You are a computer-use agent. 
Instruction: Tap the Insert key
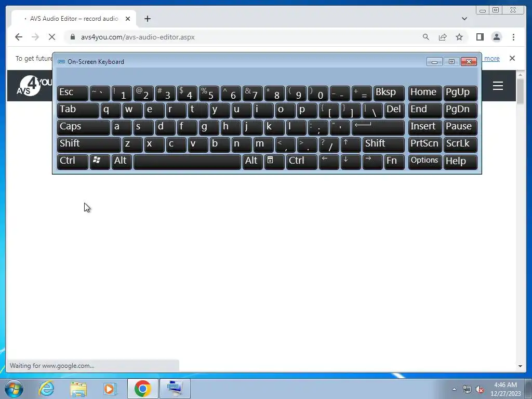(x=425, y=127)
